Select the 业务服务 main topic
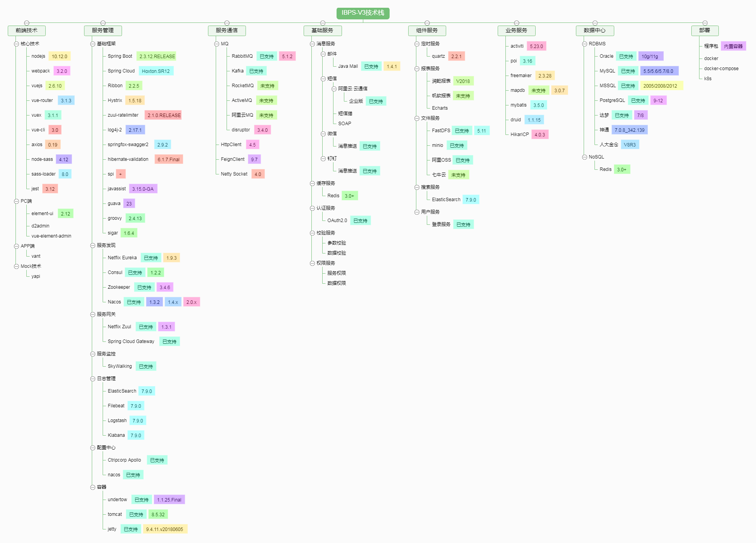 point(517,31)
